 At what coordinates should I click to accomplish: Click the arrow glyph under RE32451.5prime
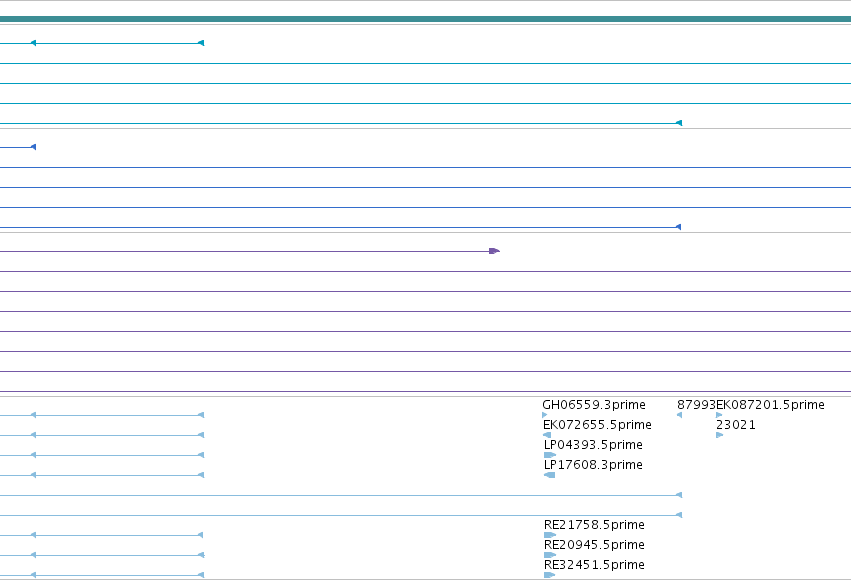tap(549, 575)
